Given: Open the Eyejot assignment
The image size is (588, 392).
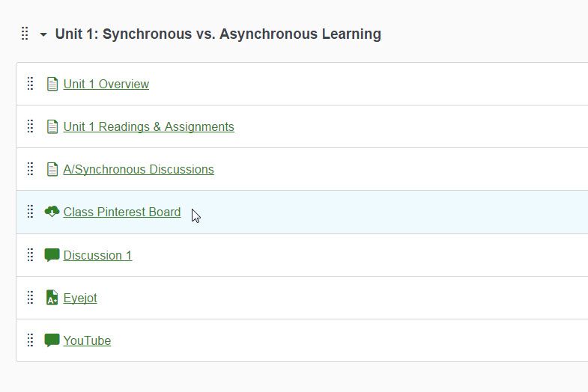Looking at the screenshot, I should (80, 298).
